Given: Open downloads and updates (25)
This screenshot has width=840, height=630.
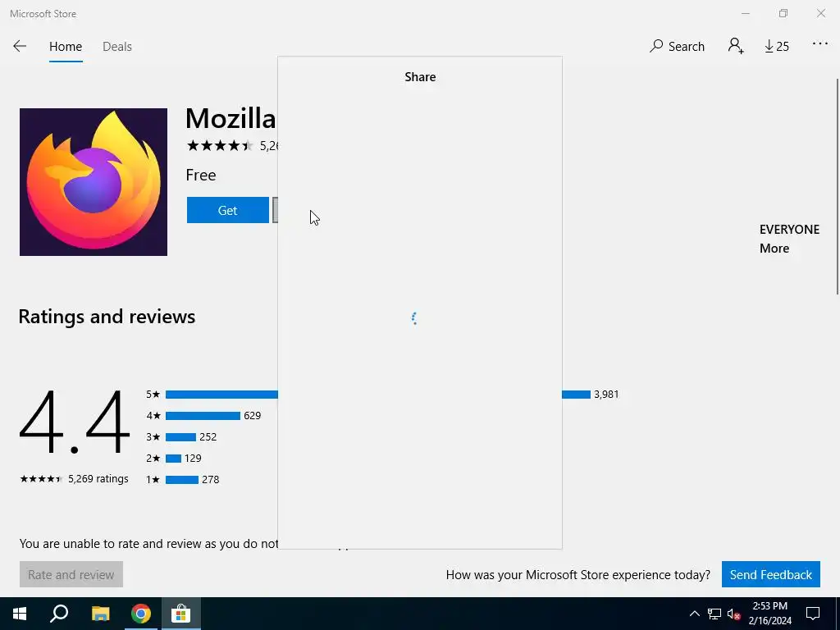Looking at the screenshot, I should pyautogui.click(x=776, y=47).
